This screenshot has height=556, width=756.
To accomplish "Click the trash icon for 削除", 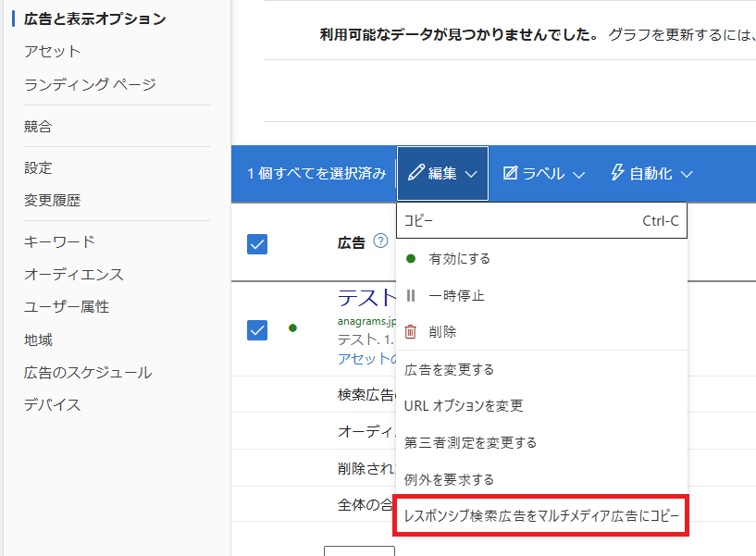I will point(411,331).
